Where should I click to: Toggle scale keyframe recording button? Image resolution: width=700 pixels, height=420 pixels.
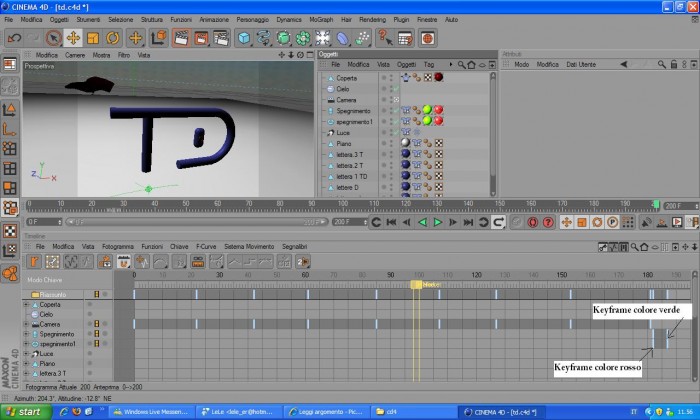(582, 222)
